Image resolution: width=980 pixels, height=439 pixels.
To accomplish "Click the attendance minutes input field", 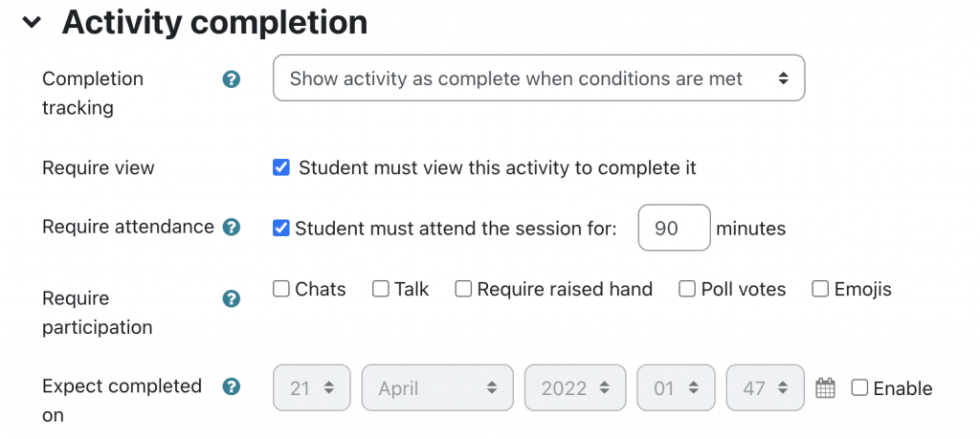I will pos(674,228).
